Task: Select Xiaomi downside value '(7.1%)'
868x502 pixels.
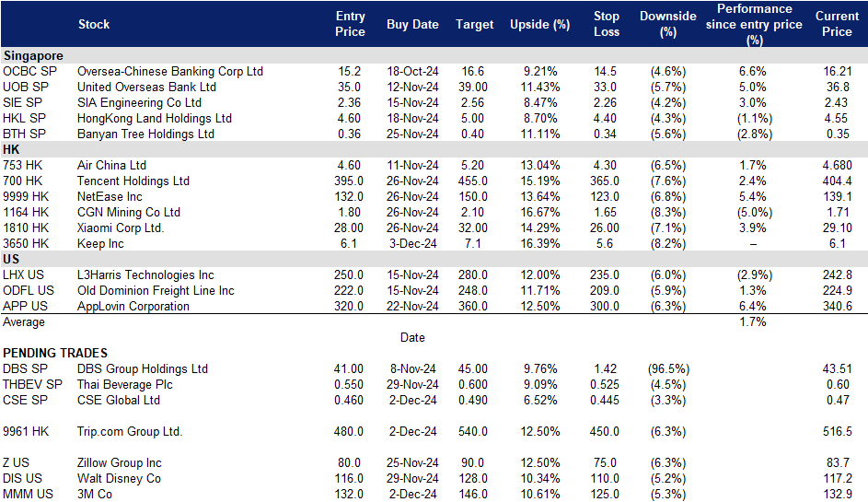Action: point(668,228)
